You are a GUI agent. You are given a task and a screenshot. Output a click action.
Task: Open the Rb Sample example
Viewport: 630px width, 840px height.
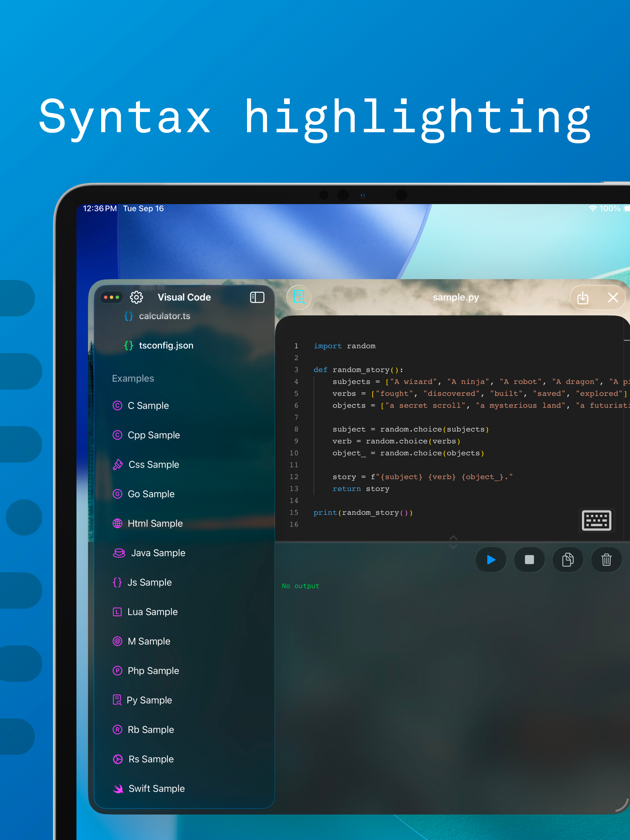150,730
